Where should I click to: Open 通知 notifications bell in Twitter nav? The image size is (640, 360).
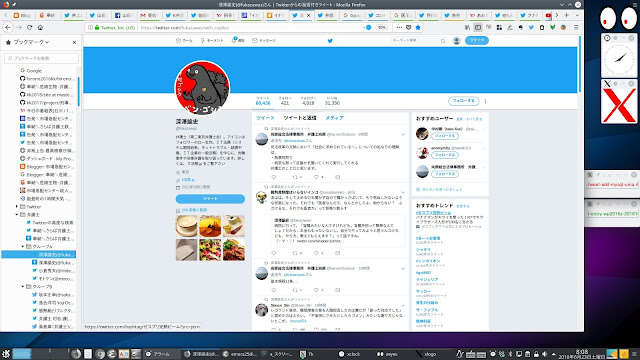tap(238, 40)
